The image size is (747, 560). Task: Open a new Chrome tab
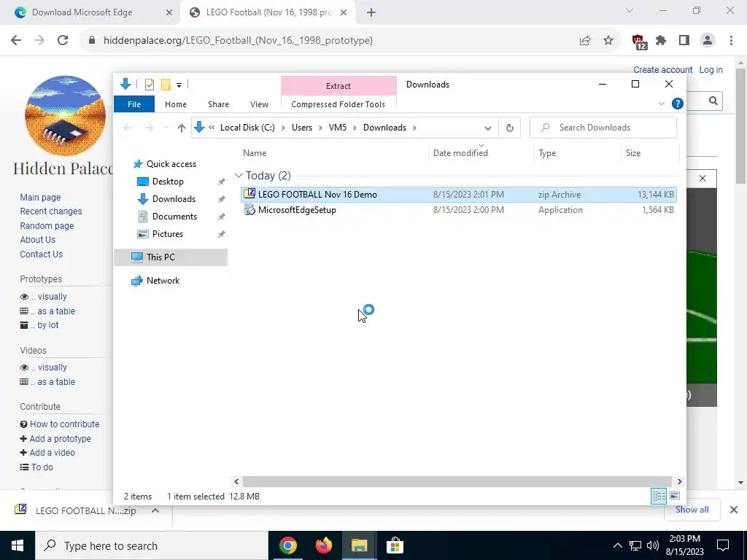[x=371, y=13]
